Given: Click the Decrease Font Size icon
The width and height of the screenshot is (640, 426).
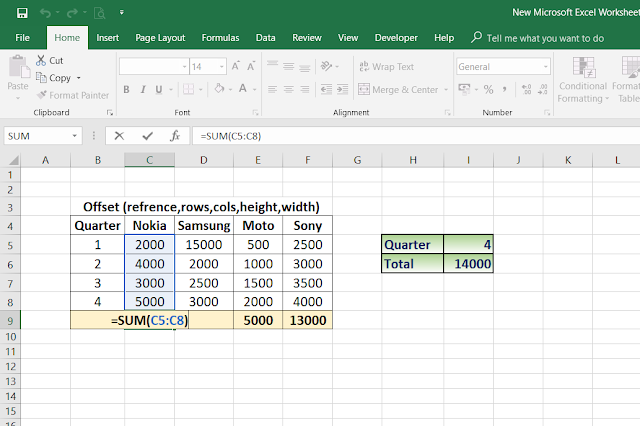Looking at the screenshot, I should tap(251, 66).
